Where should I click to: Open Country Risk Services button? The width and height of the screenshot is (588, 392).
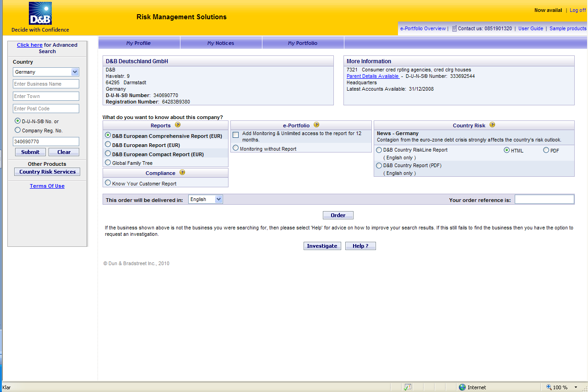[47, 172]
